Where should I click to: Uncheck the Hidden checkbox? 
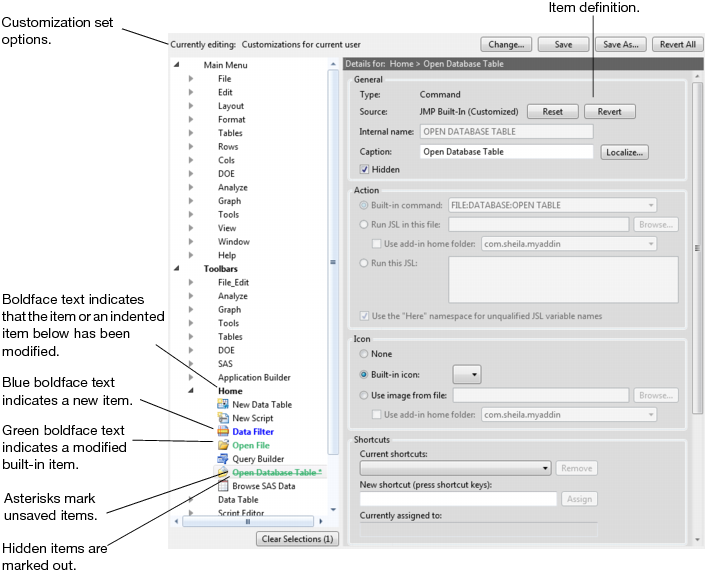pyautogui.click(x=365, y=170)
